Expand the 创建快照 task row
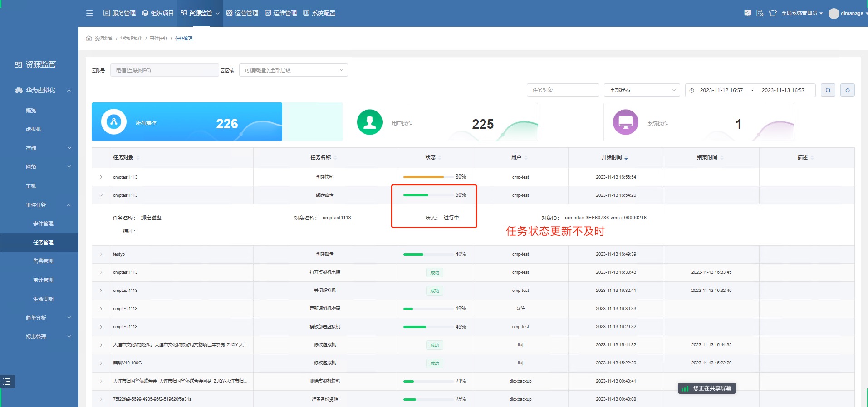 [x=101, y=177]
